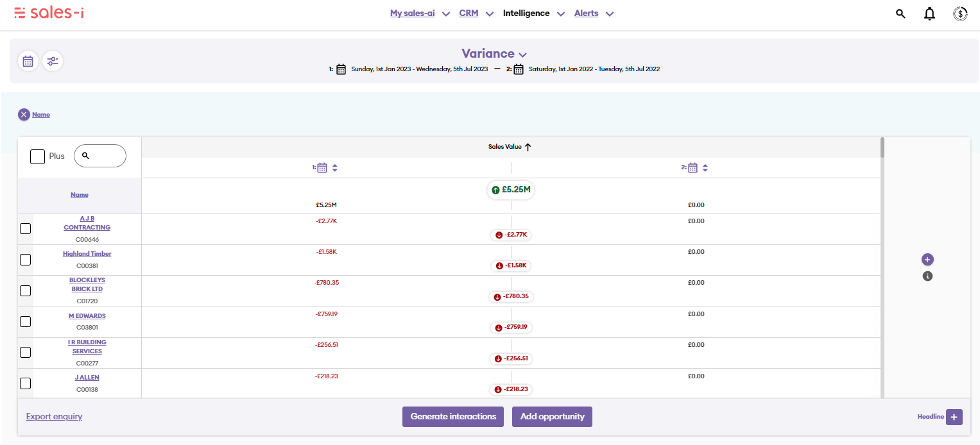Open the date range calendar button
980x445 pixels.
28,61
